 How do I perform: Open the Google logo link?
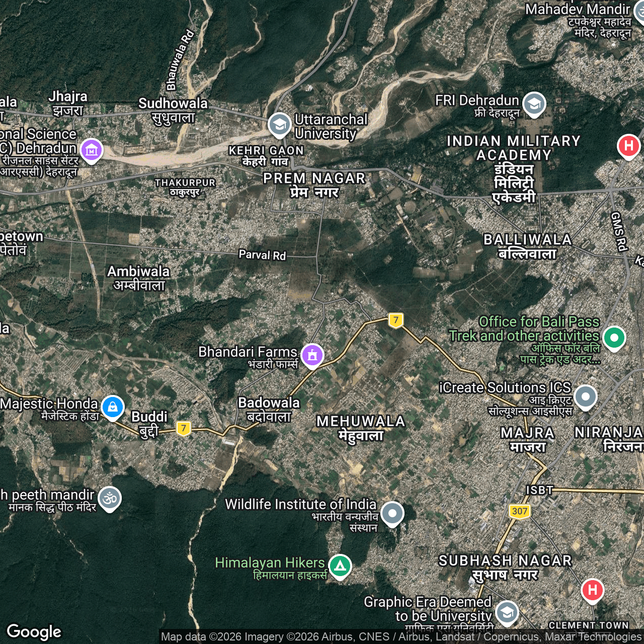(x=34, y=631)
